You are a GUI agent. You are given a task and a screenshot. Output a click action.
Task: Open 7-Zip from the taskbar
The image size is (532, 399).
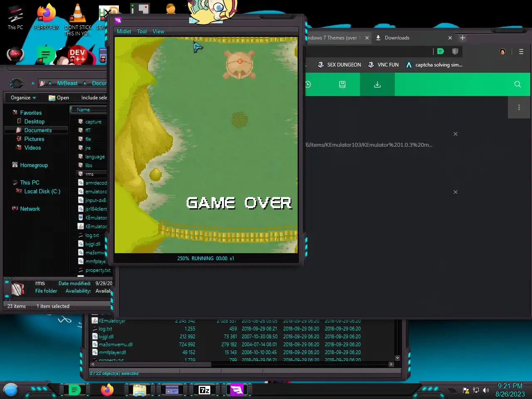[x=204, y=390]
